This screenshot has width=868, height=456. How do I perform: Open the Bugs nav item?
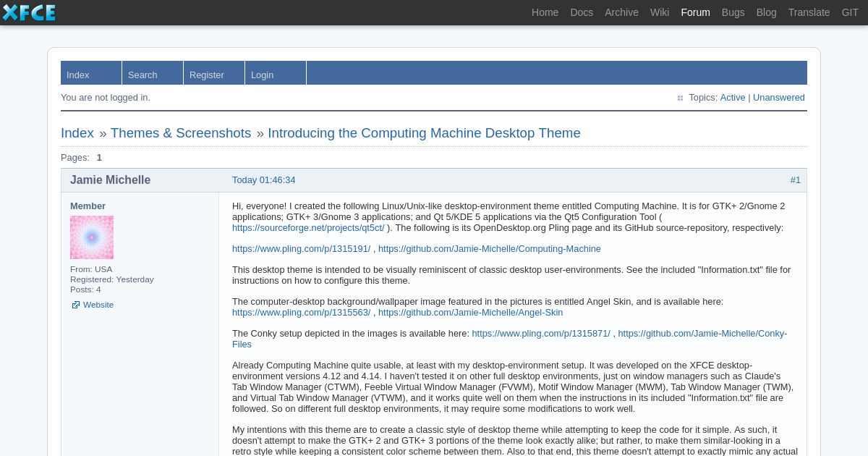pyautogui.click(x=733, y=12)
